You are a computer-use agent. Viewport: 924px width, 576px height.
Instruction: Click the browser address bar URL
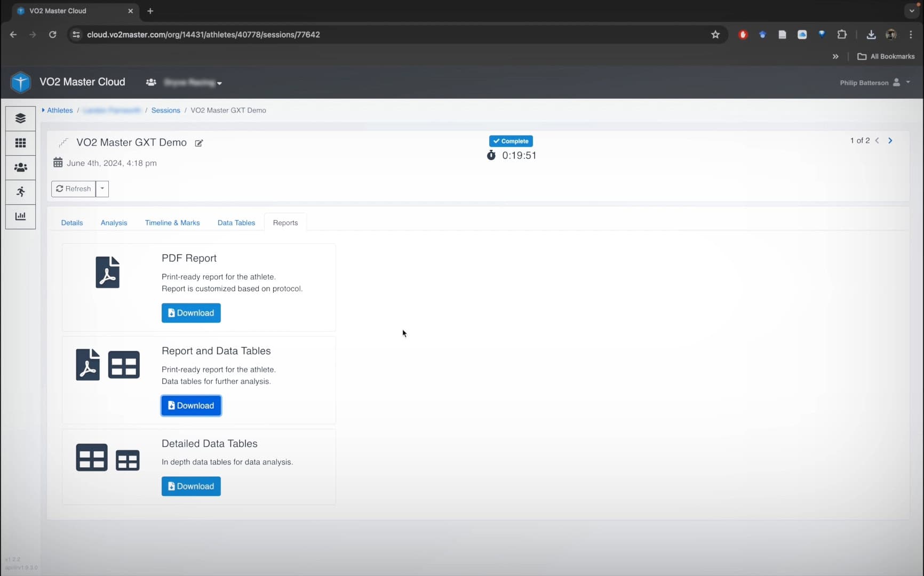[x=203, y=35]
